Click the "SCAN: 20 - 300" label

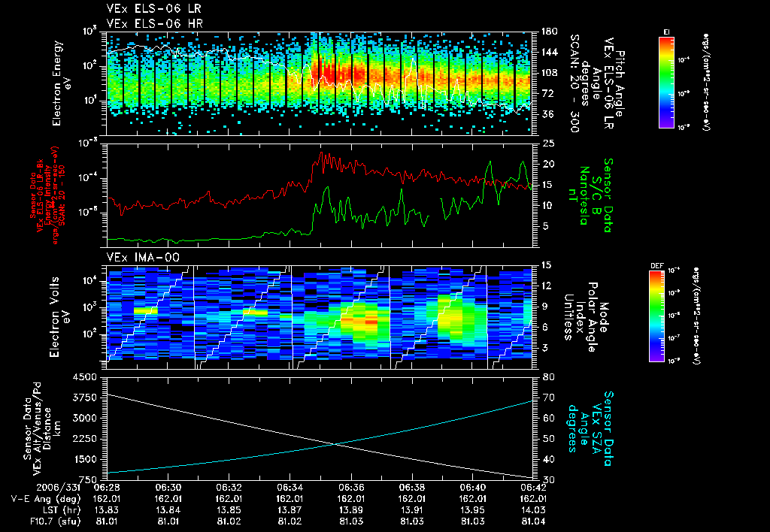pos(574,83)
